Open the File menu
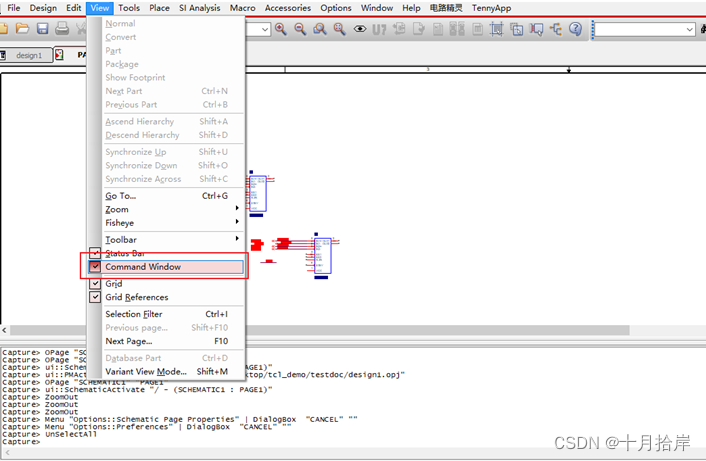The height and width of the screenshot is (461, 706). pyautogui.click(x=14, y=8)
